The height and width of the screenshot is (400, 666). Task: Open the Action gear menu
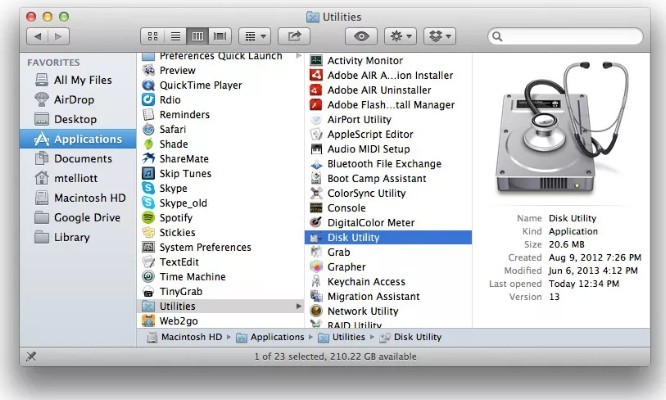(x=400, y=37)
